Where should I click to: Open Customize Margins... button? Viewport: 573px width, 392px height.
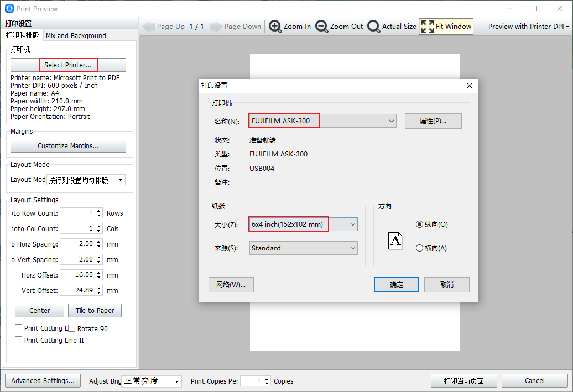pos(69,146)
